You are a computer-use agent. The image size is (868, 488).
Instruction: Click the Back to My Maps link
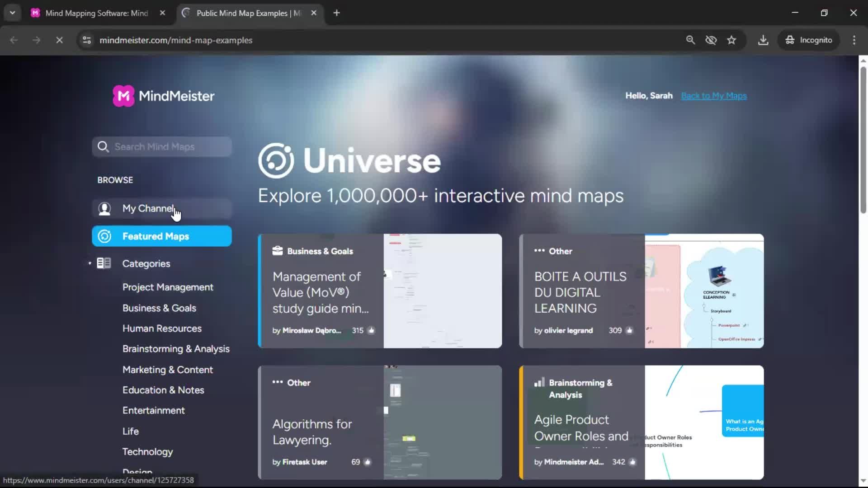pyautogui.click(x=714, y=96)
